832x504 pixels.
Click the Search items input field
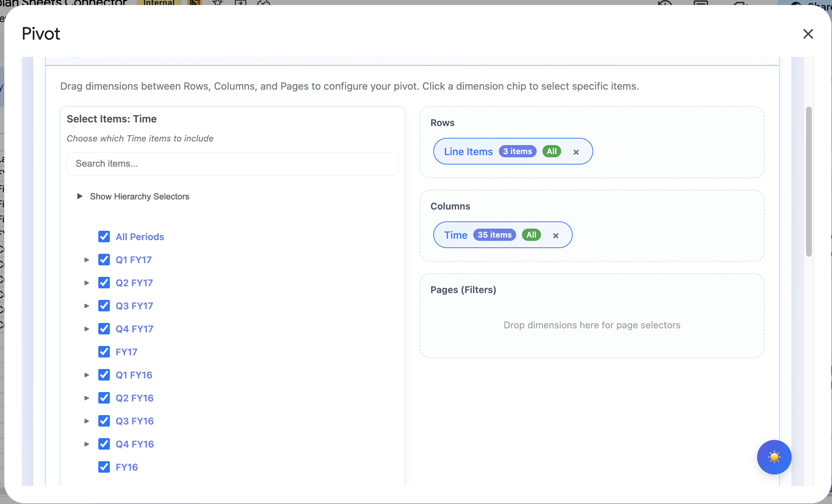point(232,163)
